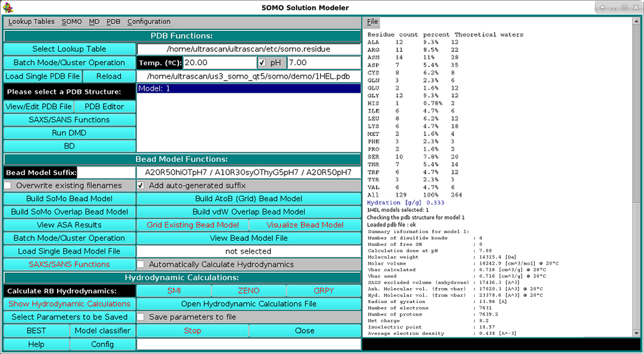Click View ASA Results
Viewport: 644px width, 354px height.
[x=69, y=225]
